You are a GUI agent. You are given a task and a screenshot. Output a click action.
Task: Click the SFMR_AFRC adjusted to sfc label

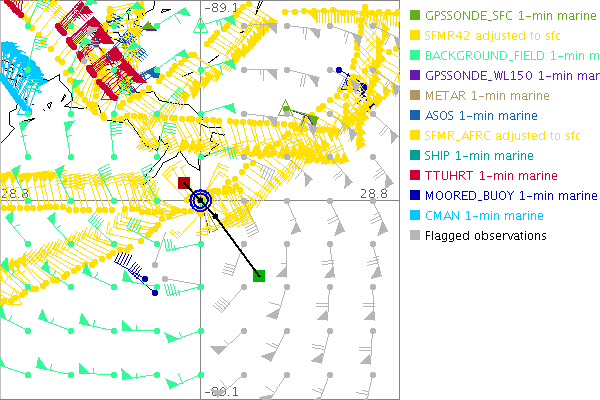[x=485, y=136]
